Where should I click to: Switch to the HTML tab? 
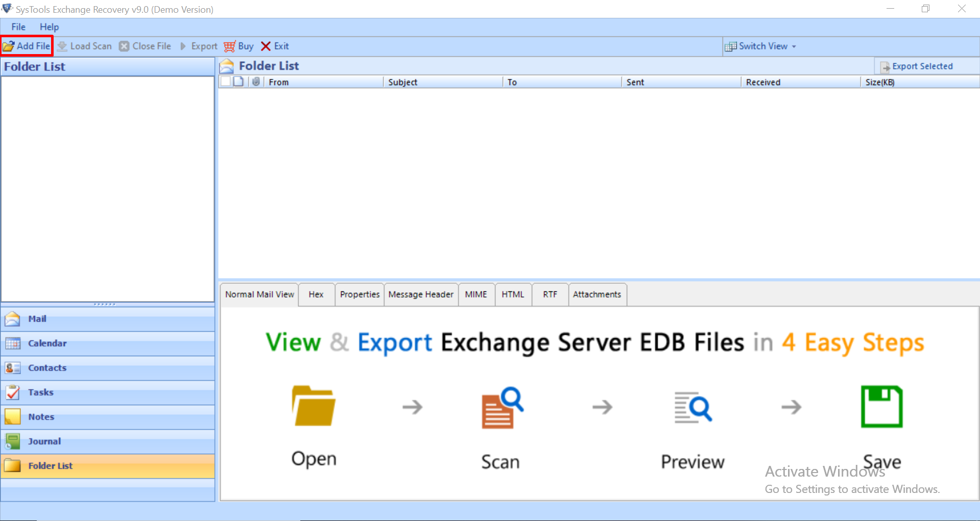(x=513, y=294)
